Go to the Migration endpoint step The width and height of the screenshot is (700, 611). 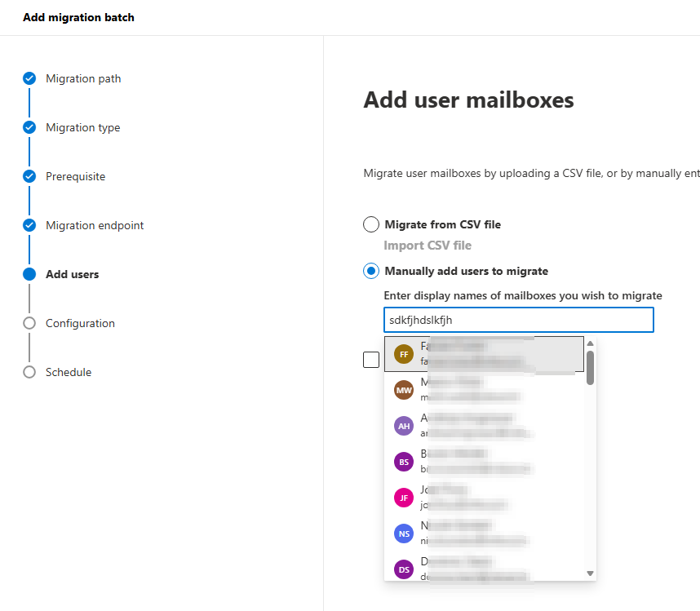[95, 225]
